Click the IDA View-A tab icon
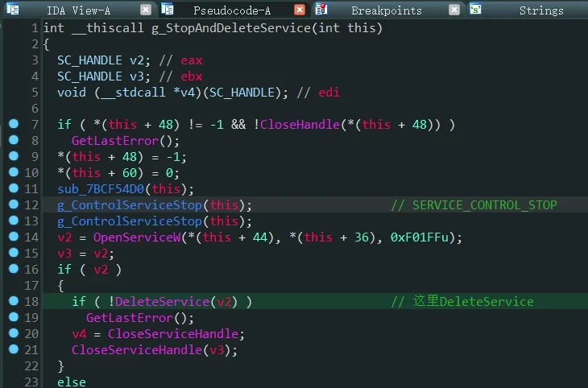 click(13, 9)
